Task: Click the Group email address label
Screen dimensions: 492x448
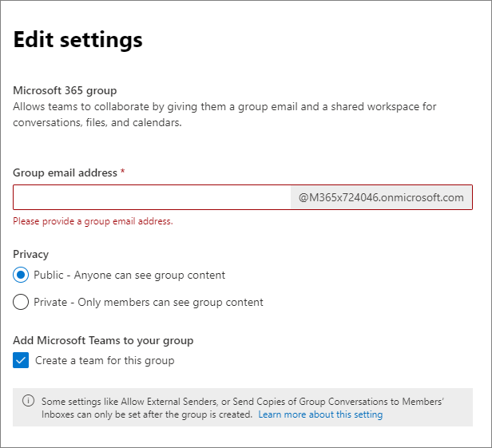Action: point(65,172)
